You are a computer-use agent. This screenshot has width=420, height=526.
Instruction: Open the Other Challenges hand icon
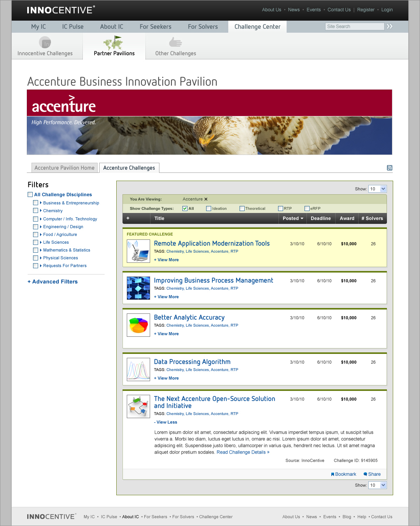(x=175, y=42)
